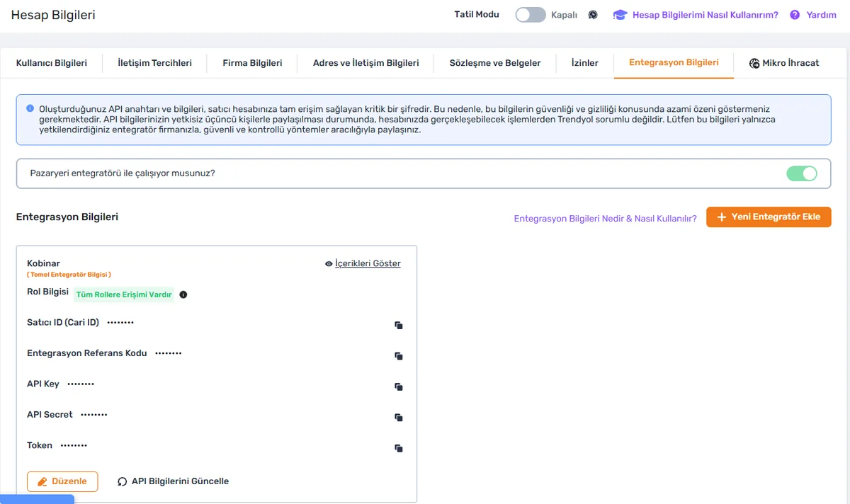The height and width of the screenshot is (504, 850).
Task: Click the Kapalı status text
Action: [565, 15]
